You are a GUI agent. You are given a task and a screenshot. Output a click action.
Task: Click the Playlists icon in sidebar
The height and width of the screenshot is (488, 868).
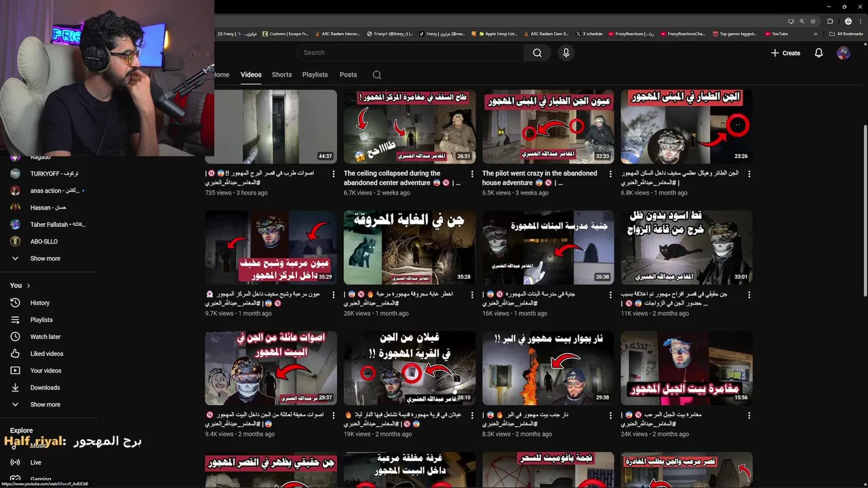pos(15,320)
